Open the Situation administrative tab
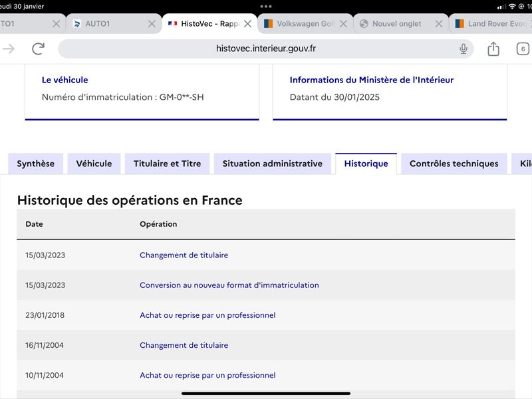This screenshot has width=532, height=399. coord(273,164)
